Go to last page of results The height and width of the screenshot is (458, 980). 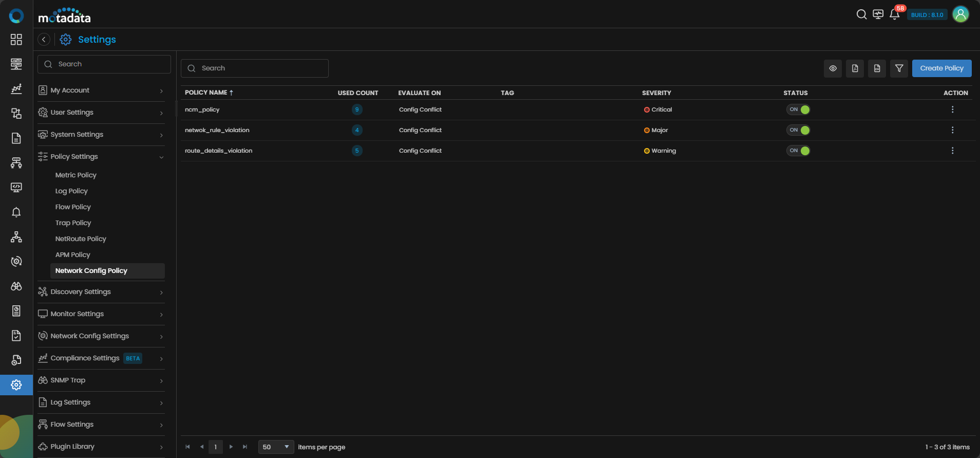(245, 447)
